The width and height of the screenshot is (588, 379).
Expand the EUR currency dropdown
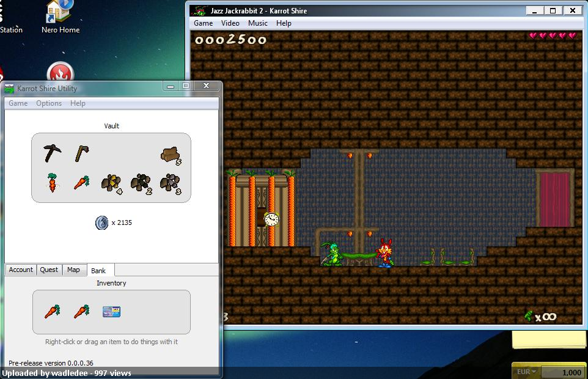point(526,372)
